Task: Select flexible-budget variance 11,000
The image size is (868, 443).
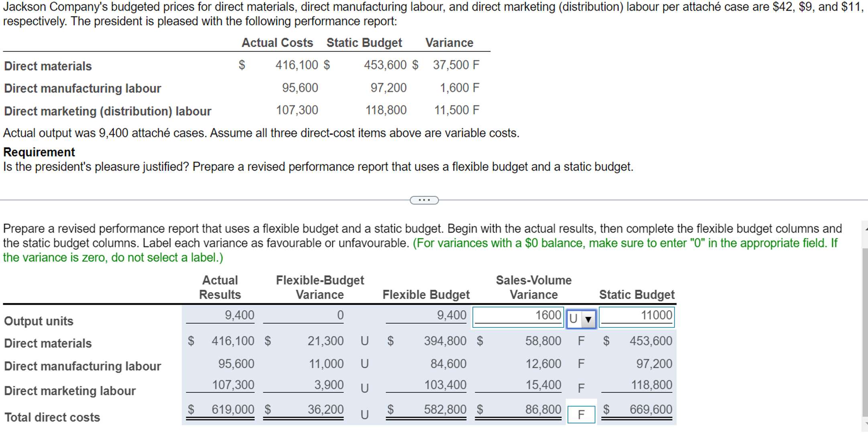Action: [x=326, y=364]
